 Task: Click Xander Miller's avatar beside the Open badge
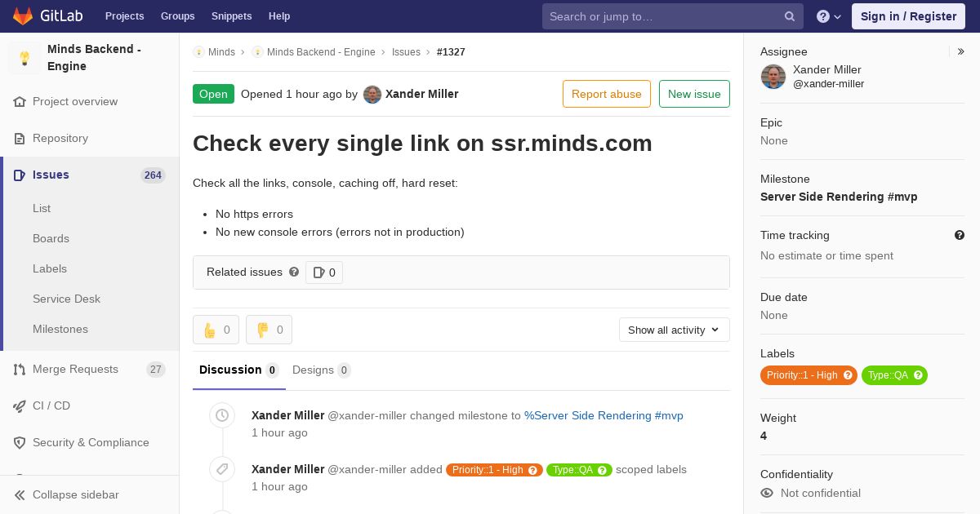(372, 95)
